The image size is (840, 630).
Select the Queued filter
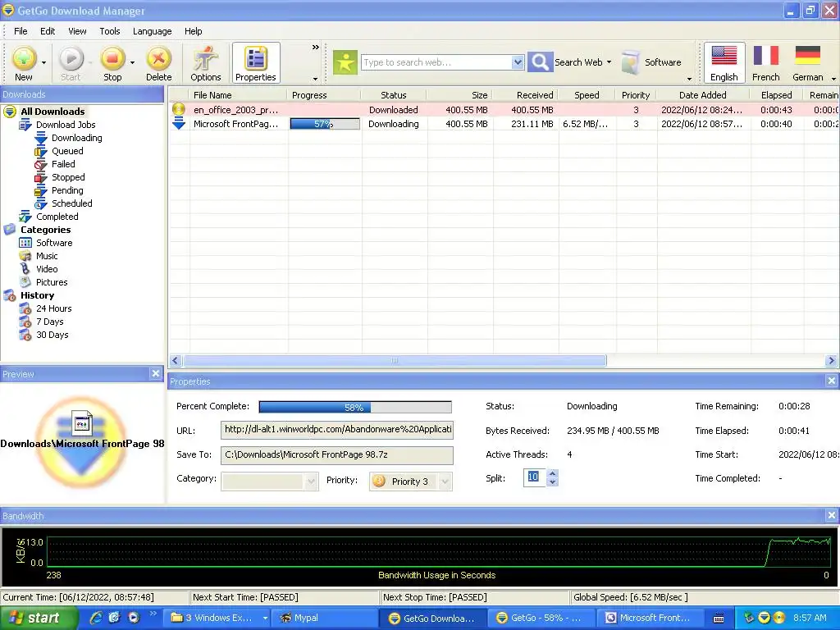pyautogui.click(x=67, y=151)
